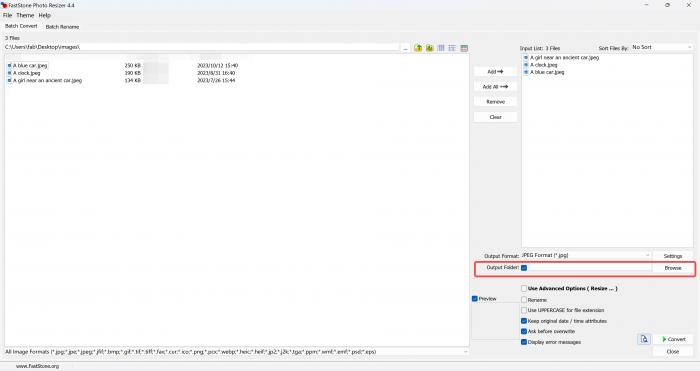700x371 pixels.
Task: Click the file icon of A blue car.jpeg in source list
Action: pos(9,66)
